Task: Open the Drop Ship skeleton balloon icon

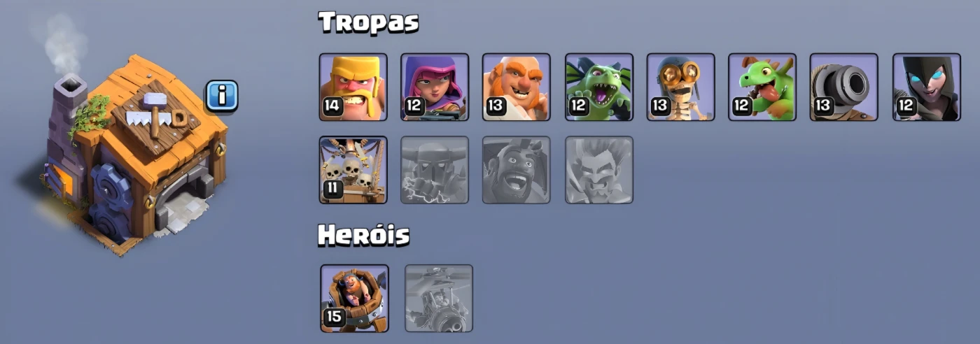Action: pos(353,170)
